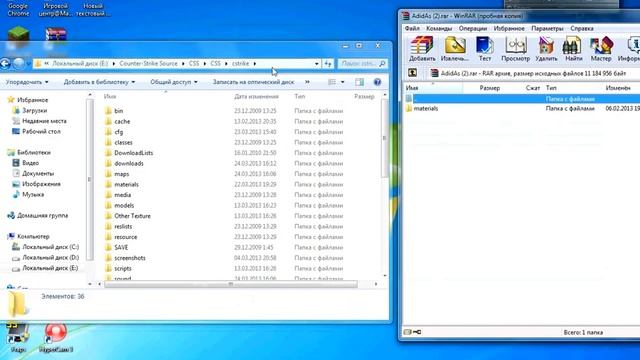Open the Команды menu in WinRAR
This screenshot has width=640, height=360.
[x=439, y=29]
